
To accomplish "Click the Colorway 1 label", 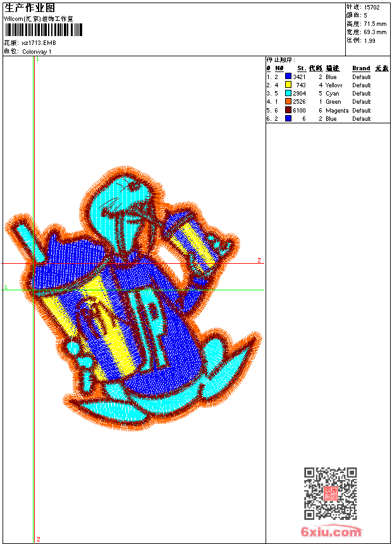I will (37, 52).
